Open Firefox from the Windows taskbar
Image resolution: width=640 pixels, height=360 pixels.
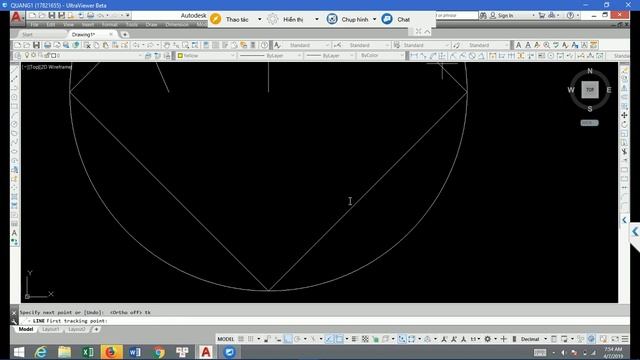111,352
